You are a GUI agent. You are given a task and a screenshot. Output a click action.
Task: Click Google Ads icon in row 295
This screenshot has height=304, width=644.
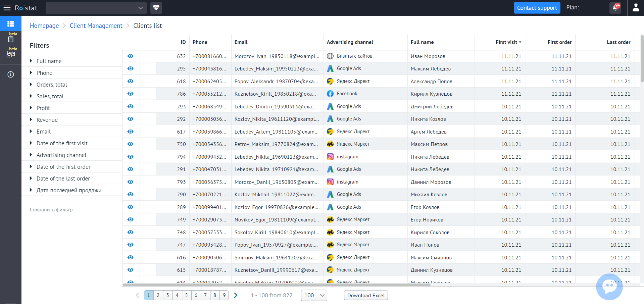coord(330,68)
